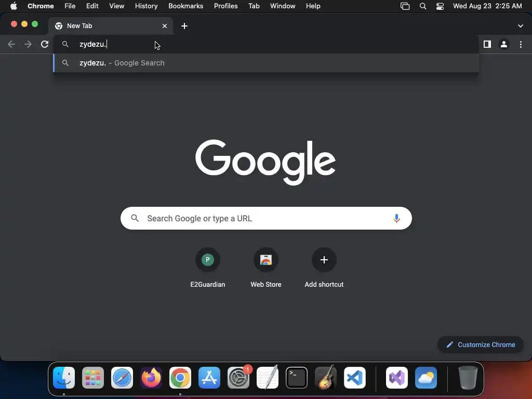Open Visual Studio from the Dock
The image size is (532, 399).
click(396, 377)
